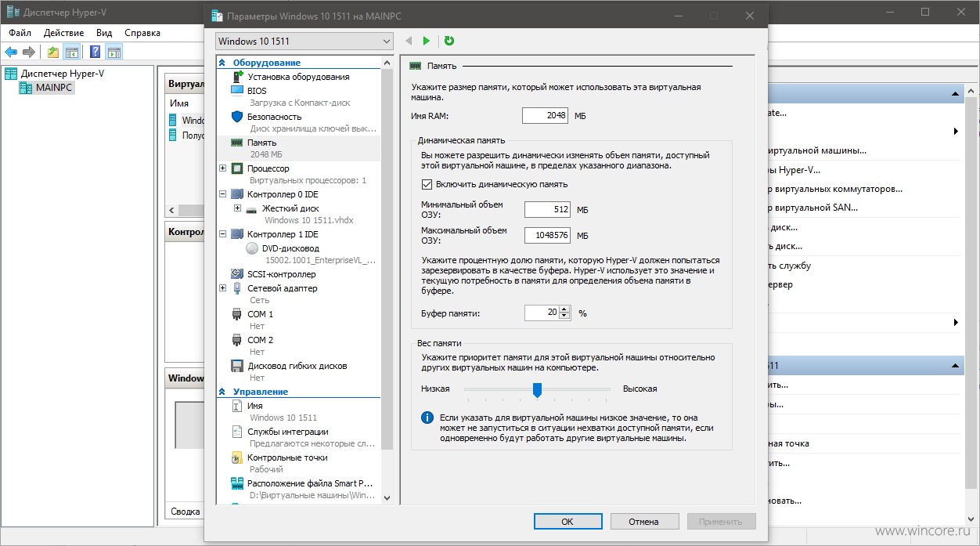Open the виртуальных коммутаторов action in the Actions pane
Screen dimensions: 980x546
tap(835, 189)
